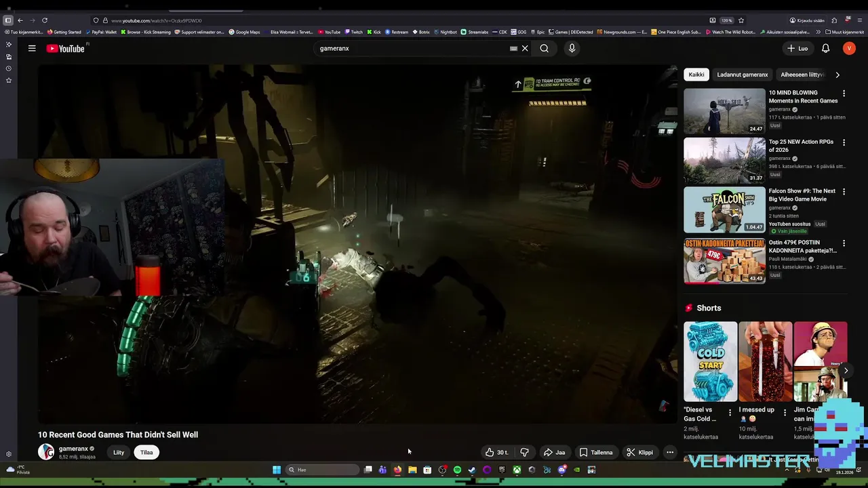Go forward in browser history
This screenshot has height=488, width=868.
pyautogui.click(x=32, y=20)
